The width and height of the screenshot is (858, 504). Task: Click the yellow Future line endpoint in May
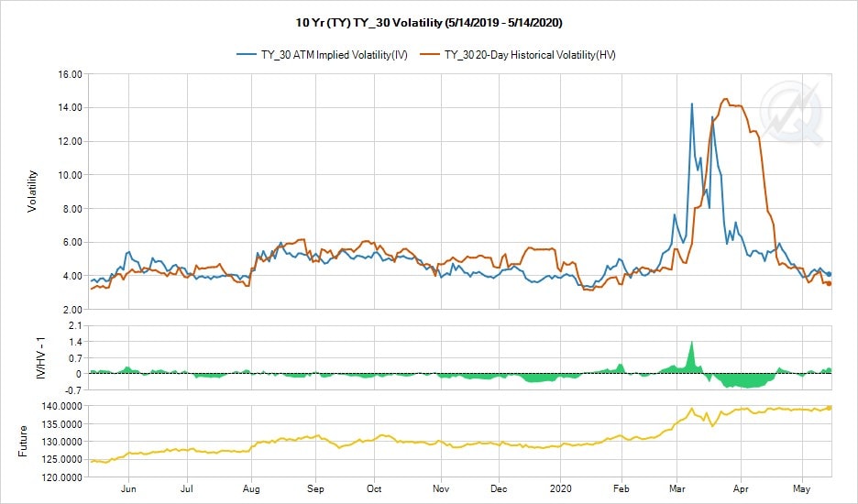click(x=830, y=407)
